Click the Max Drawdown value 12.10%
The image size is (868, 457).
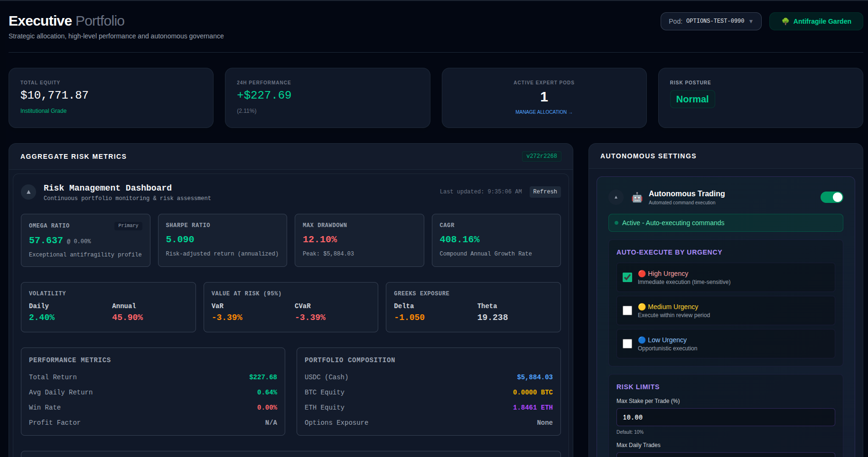coord(320,239)
